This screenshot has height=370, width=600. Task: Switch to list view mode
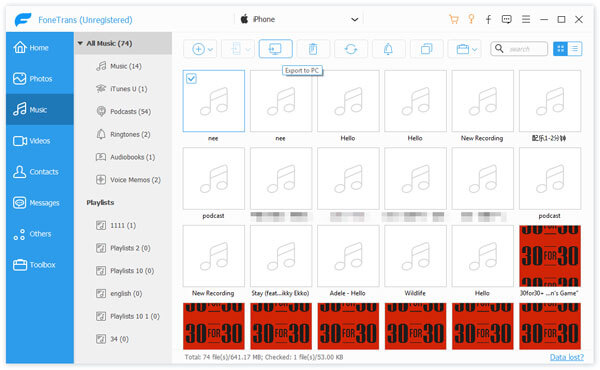575,49
